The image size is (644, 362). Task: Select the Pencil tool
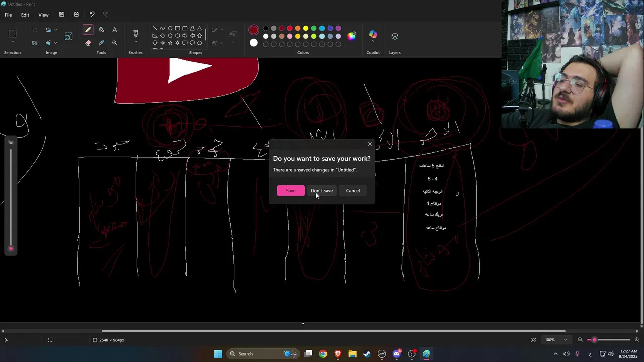[88, 30]
